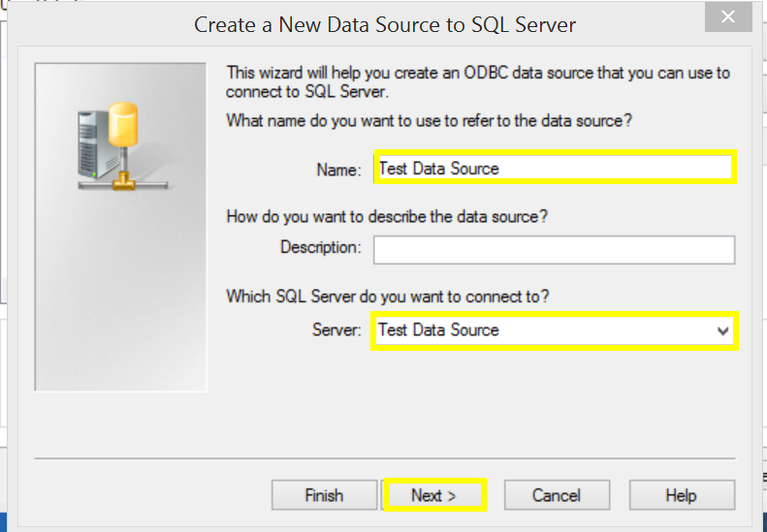
Task: Close the Create a New Data Source dialog
Action: coord(728,16)
